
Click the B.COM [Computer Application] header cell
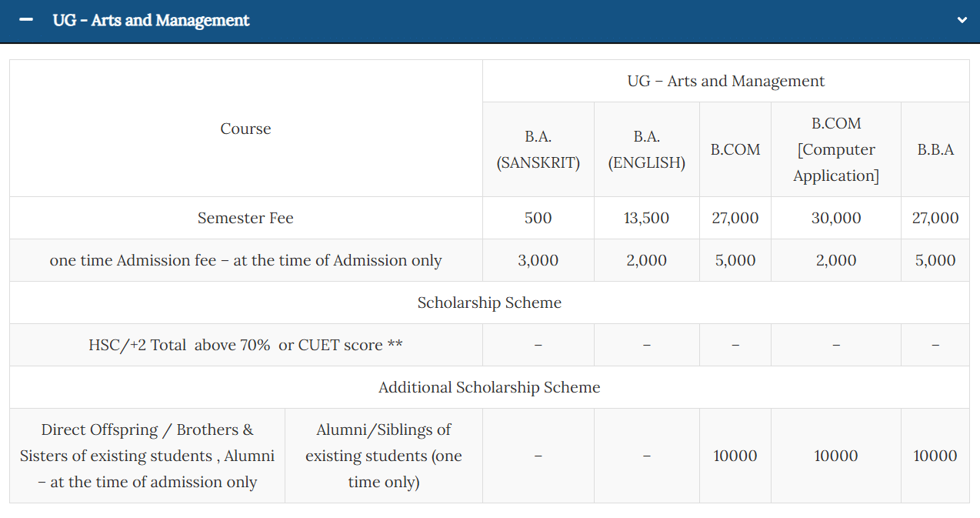click(x=836, y=149)
